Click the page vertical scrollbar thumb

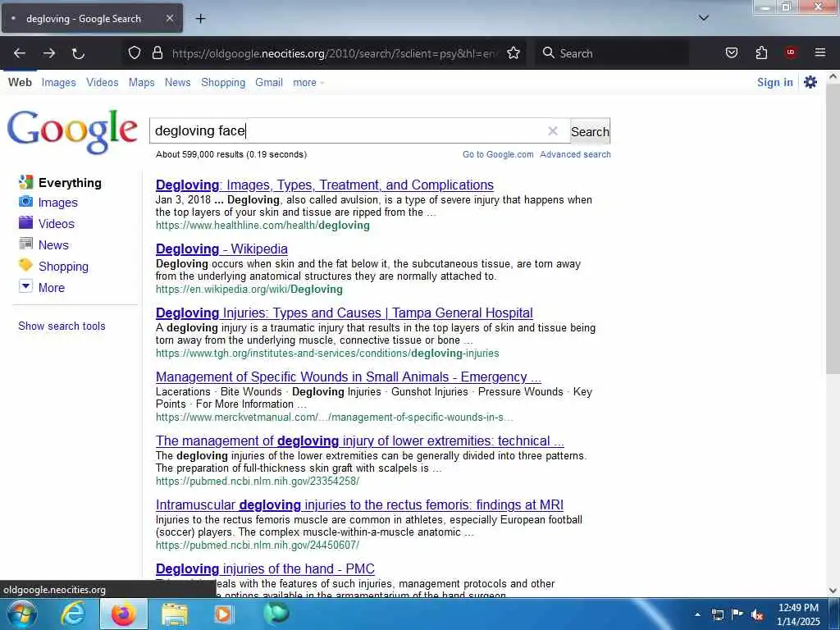(x=833, y=228)
